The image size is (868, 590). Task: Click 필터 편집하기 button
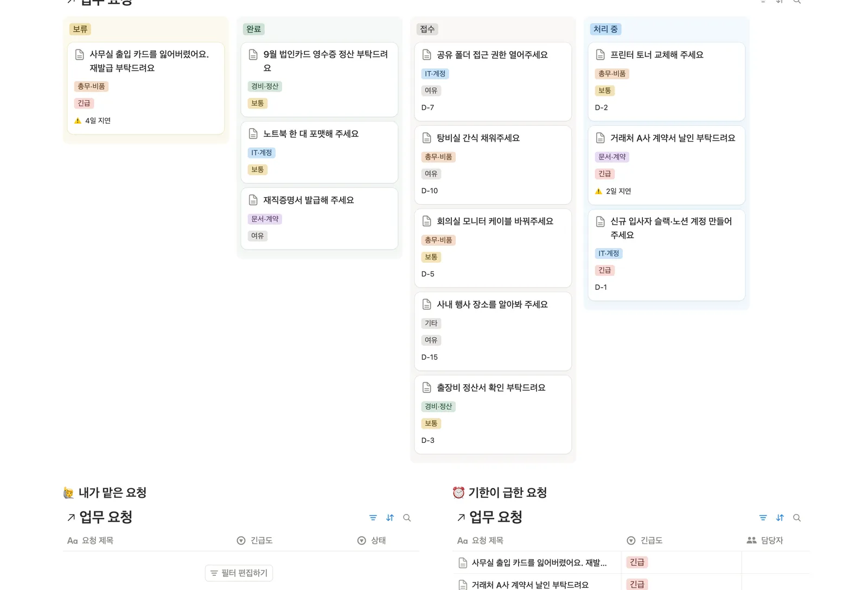239,573
